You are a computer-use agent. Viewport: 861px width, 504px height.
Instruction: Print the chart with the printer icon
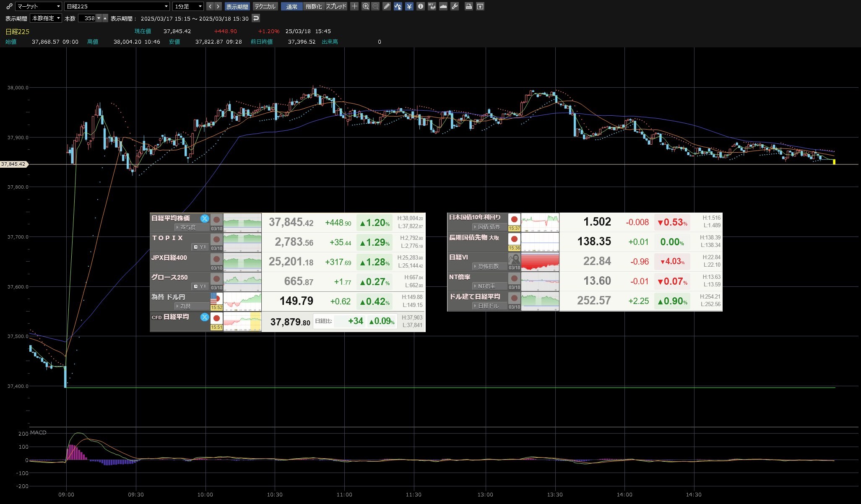[469, 6]
